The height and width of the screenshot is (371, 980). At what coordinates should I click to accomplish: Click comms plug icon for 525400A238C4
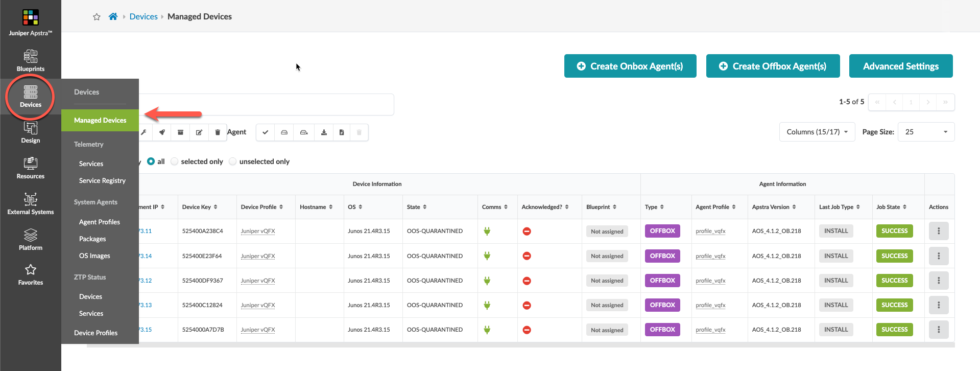(x=487, y=231)
